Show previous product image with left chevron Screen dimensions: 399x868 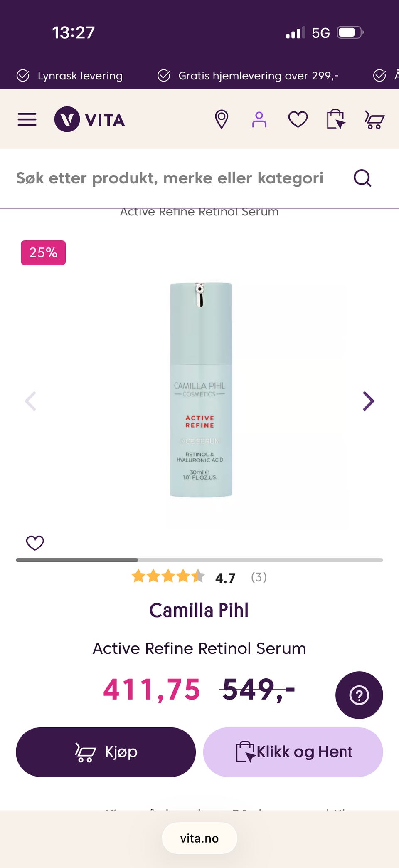pyautogui.click(x=31, y=401)
